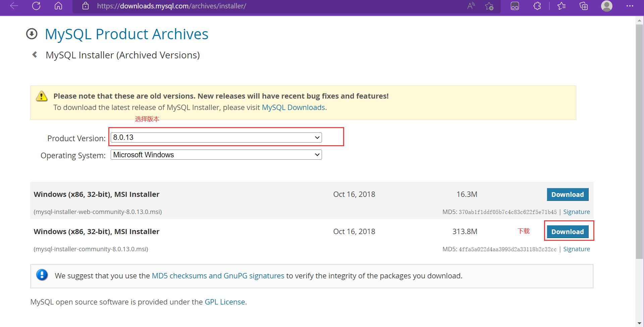Click the Operating System label
Viewport: 644px width, 327px height.
pos(73,156)
